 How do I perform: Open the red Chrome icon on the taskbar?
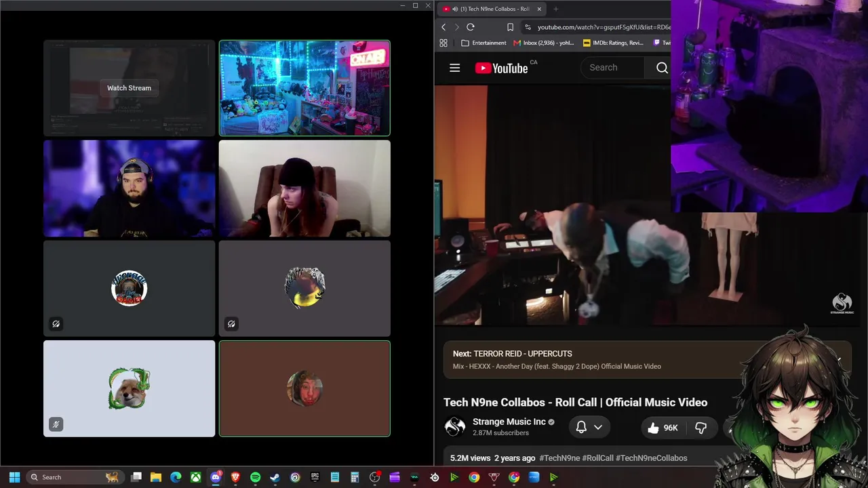pyautogui.click(x=514, y=477)
